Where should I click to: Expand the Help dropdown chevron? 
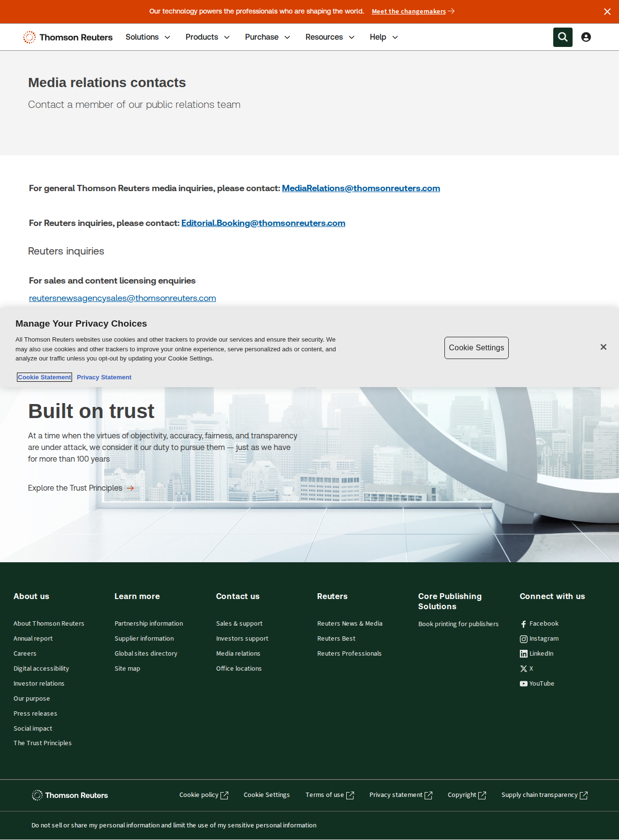point(395,37)
